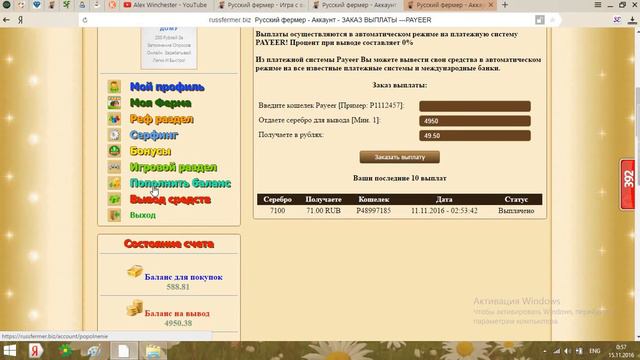The image size is (640, 360).
Task: Open green flower app in taskbar
Action: [65, 351]
